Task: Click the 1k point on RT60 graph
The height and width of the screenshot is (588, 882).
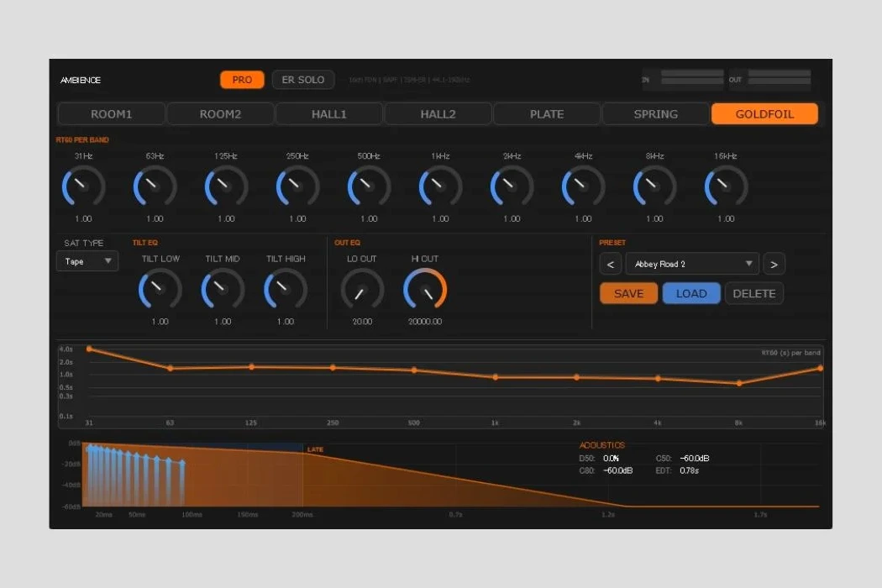Action: point(495,377)
